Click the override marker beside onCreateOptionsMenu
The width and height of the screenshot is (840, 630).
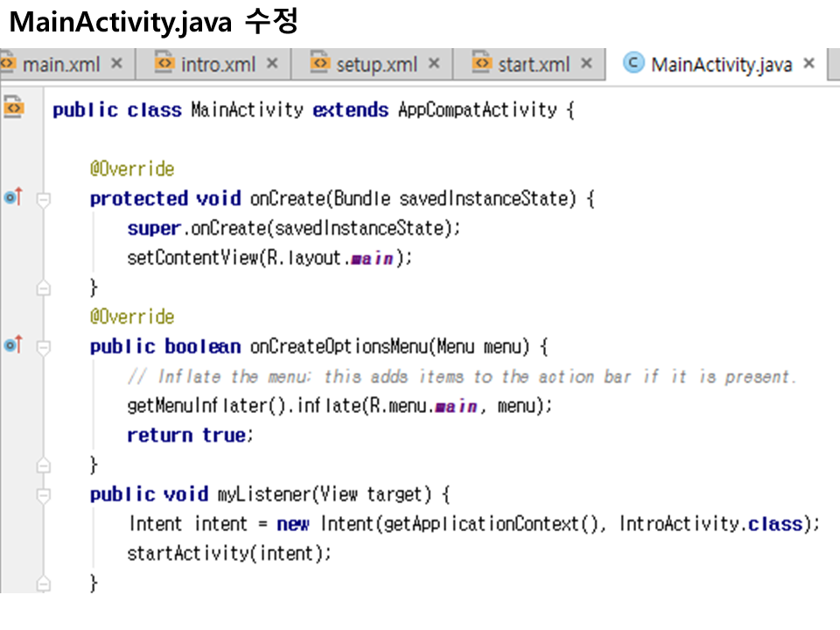12,346
